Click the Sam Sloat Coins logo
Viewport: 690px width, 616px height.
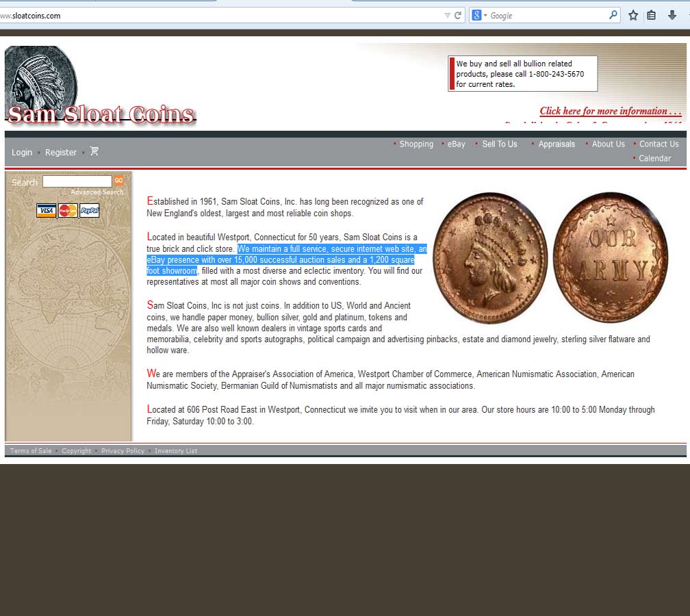pos(100,114)
